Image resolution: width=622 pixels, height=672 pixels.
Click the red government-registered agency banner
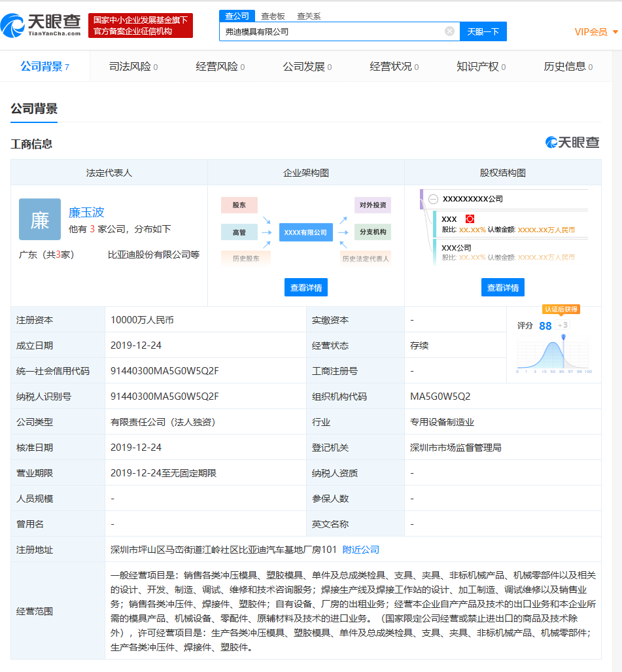(x=141, y=26)
